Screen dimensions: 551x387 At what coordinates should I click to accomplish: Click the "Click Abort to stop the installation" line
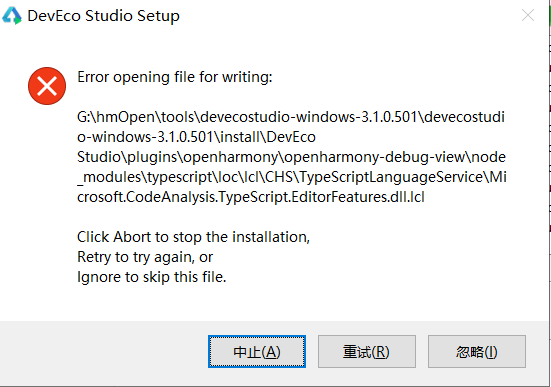[x=193, y=237]
